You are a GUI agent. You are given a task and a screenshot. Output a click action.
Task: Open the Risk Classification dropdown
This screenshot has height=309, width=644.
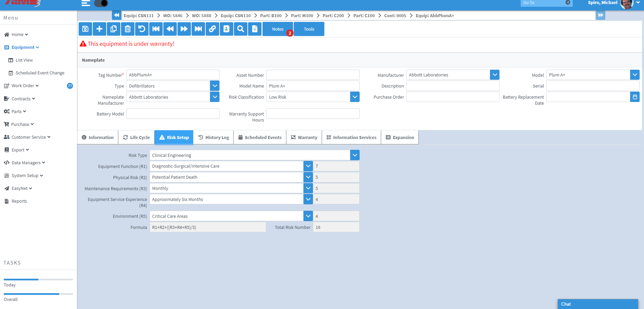click(x=355, y=97)
